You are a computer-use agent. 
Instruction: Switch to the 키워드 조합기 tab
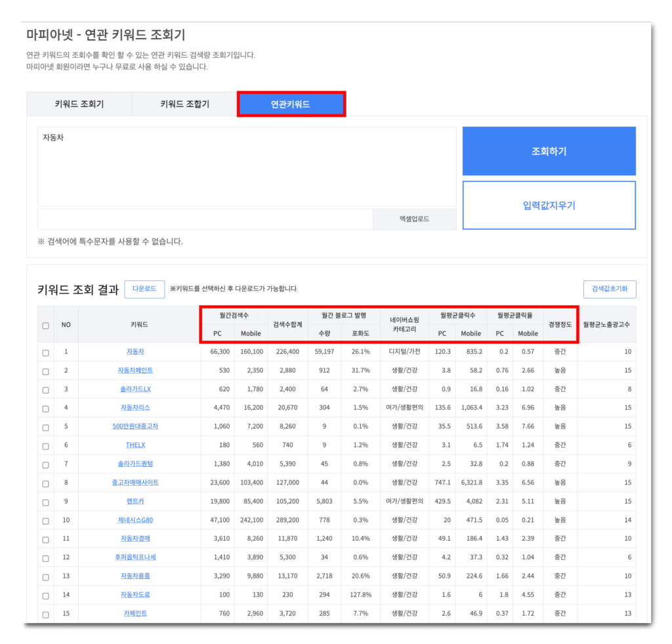click(x=184, y=104)
